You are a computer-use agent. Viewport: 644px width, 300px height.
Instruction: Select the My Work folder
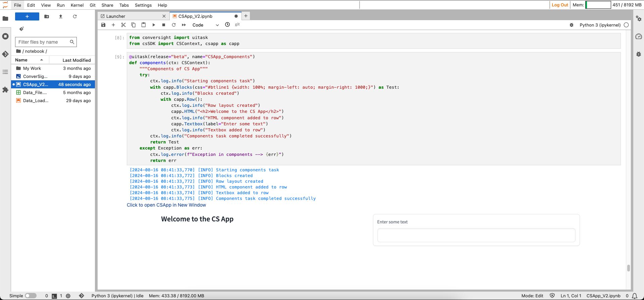[53, 68]
